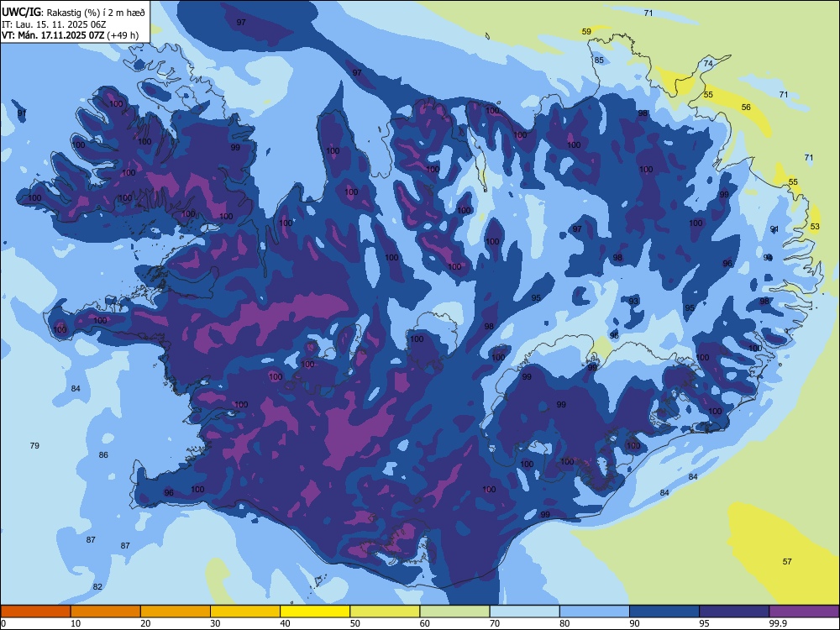840x630 pixels.
Task: Click the pale blue 70–80 legend swatch
Action: [x=524, y=612]
